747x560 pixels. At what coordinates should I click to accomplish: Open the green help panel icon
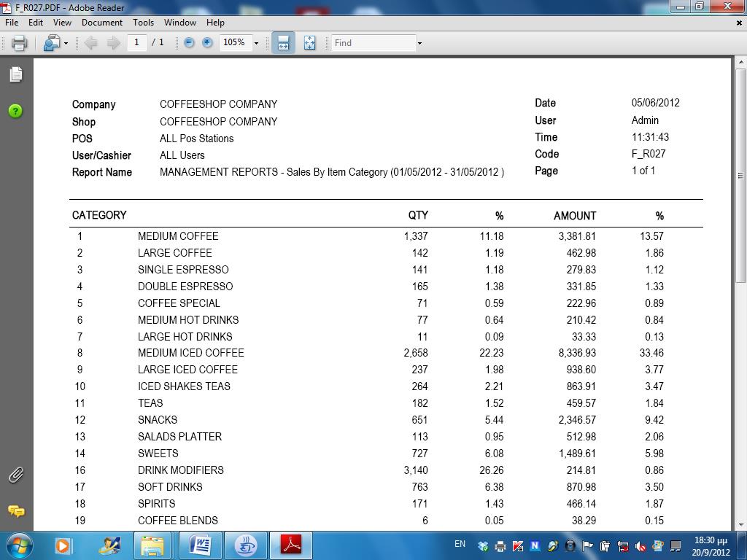tap(15, 111)
